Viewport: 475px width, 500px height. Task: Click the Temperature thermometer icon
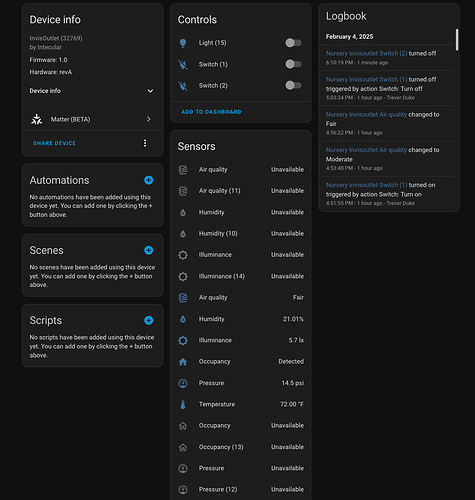[183, 404]
